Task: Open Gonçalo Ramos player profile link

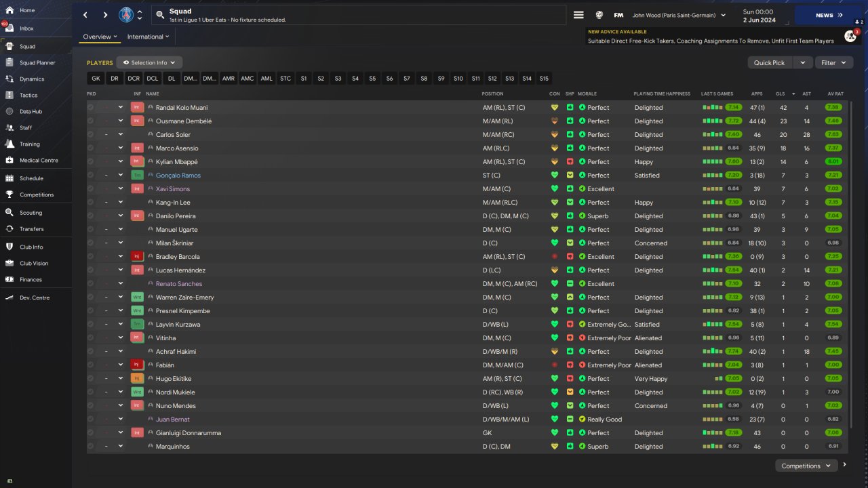Action: [x=178, y=175]
